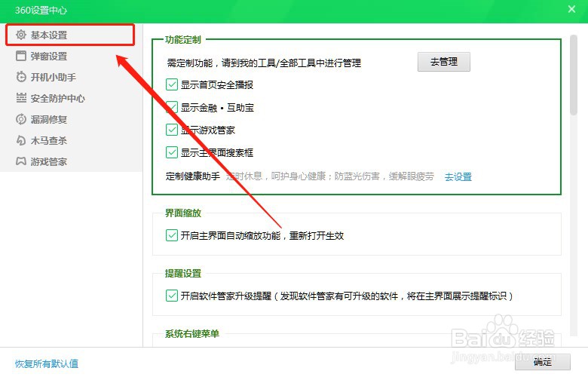Click the gear icon beside 基本设置
The width and height of the screenshot is (588, 377).
click(21, 35)
